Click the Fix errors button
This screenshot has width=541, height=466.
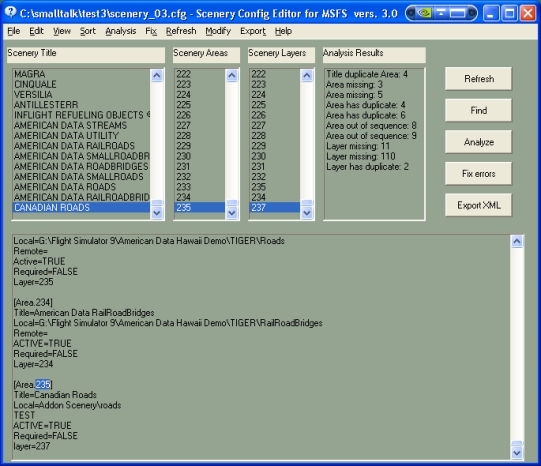[x=479, y=174]
